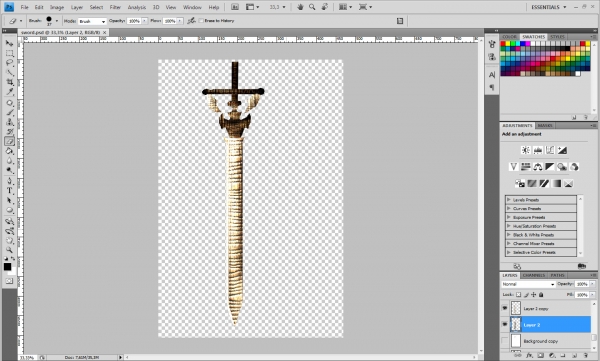
Task: Toggle lock position
Action: pyautogui.click(x=534, y=295)
